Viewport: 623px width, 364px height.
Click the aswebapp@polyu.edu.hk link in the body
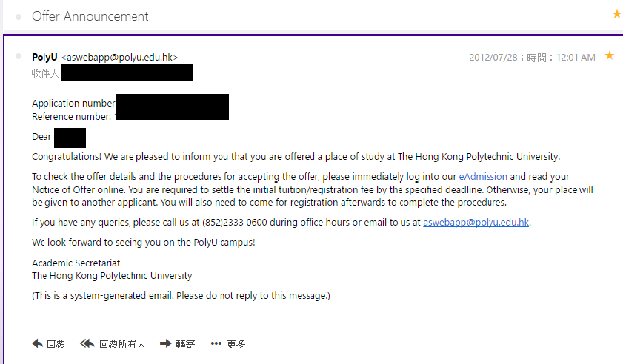pos(476,222)
